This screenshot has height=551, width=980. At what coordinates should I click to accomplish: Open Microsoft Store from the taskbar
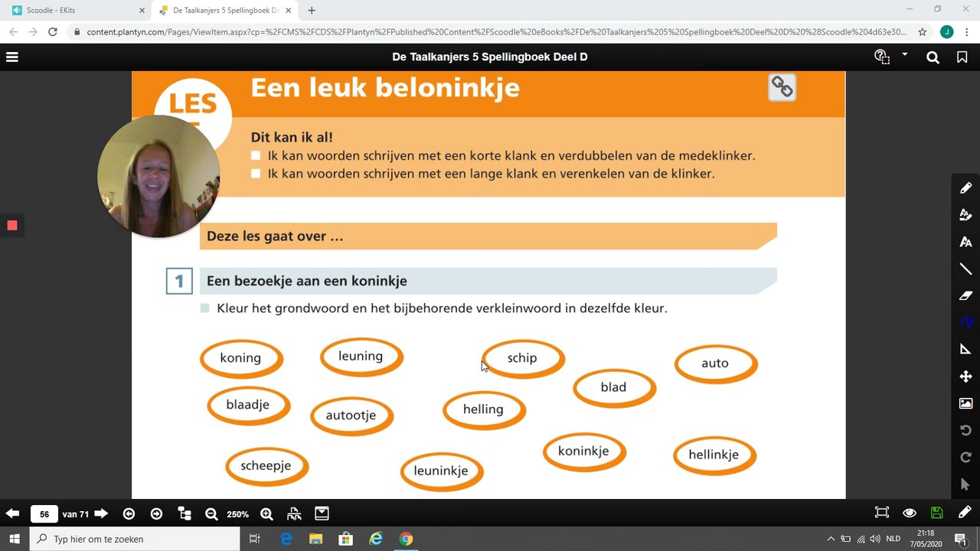coord(345,539)
